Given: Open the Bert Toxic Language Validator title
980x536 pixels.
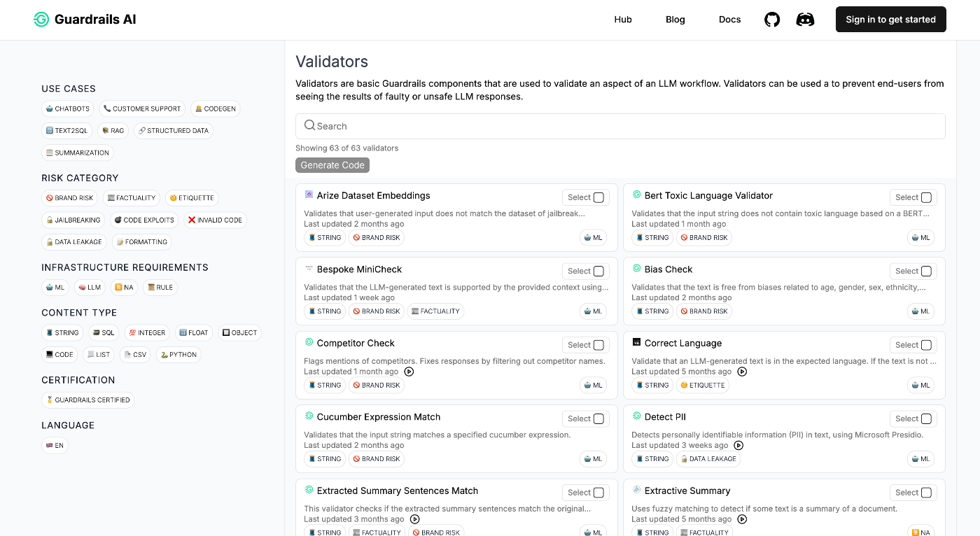Looking at the screenshot, I should [708, 195].
